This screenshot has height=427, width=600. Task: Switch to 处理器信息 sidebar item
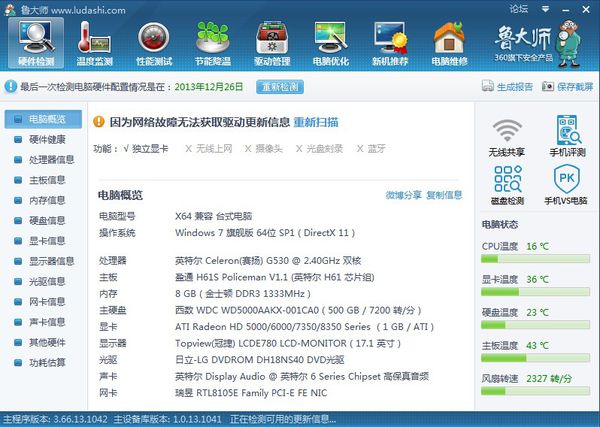click(51, 159)
